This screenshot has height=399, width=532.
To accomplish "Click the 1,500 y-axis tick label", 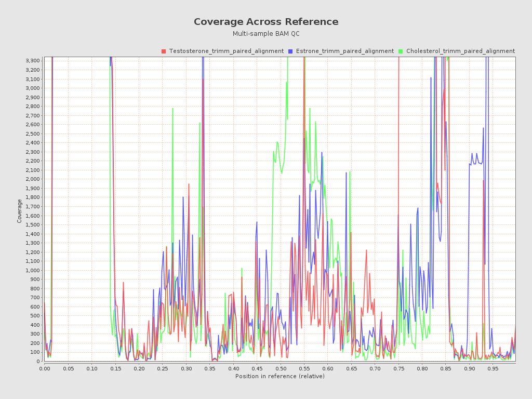I will tap(33, 224).
